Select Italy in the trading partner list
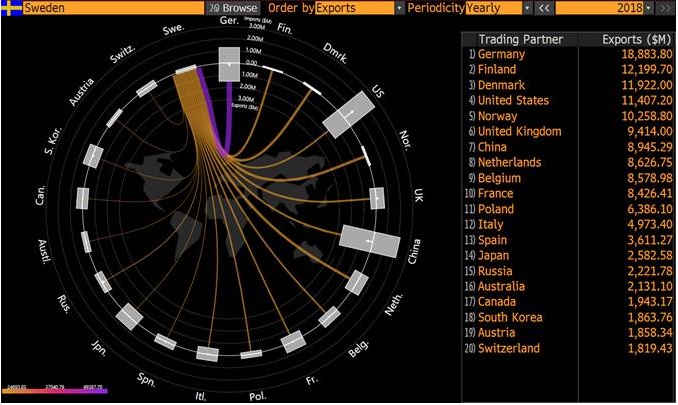 point(490,224)
